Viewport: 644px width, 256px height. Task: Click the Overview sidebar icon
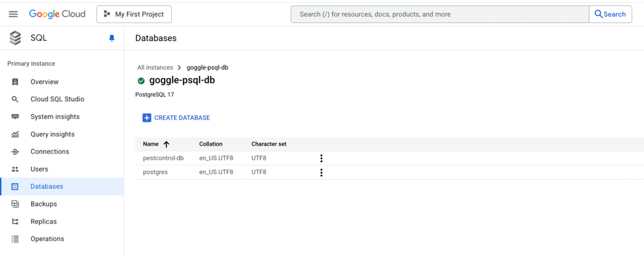tap(15, 82)
